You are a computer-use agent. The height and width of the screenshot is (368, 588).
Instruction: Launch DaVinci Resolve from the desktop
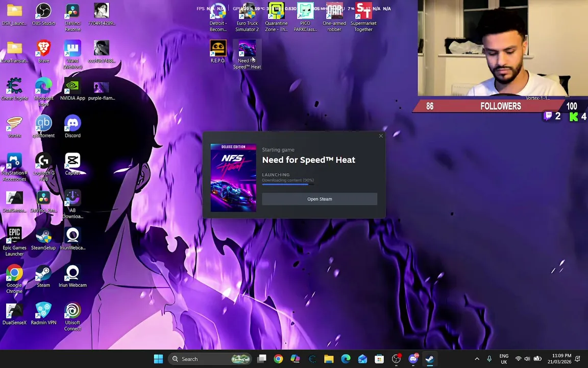(72, 17)
